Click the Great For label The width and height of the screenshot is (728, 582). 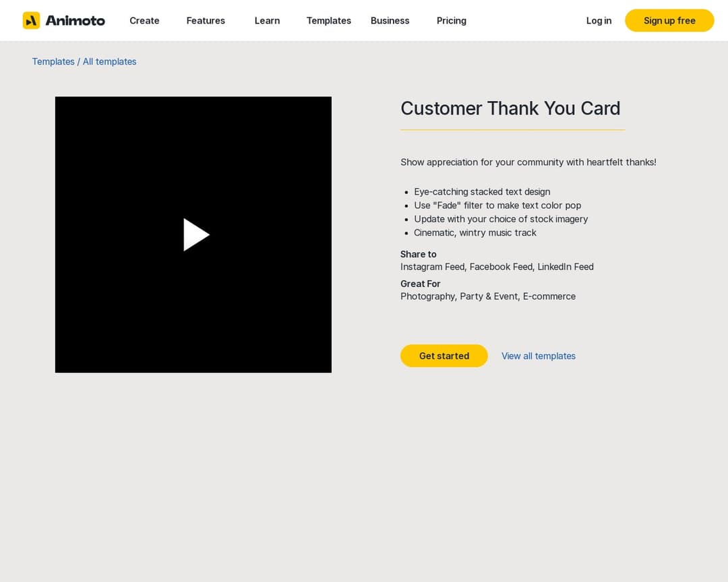click(x=420, y=284)
